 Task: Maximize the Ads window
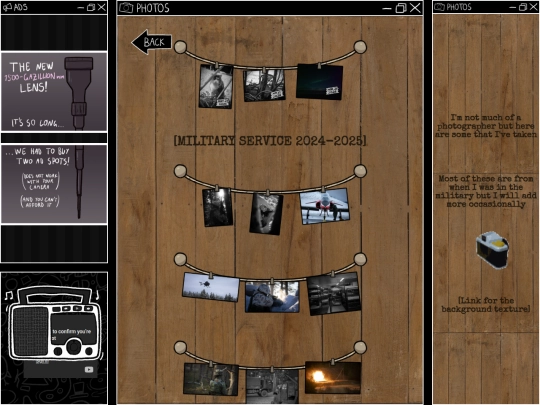coord(91,7)
